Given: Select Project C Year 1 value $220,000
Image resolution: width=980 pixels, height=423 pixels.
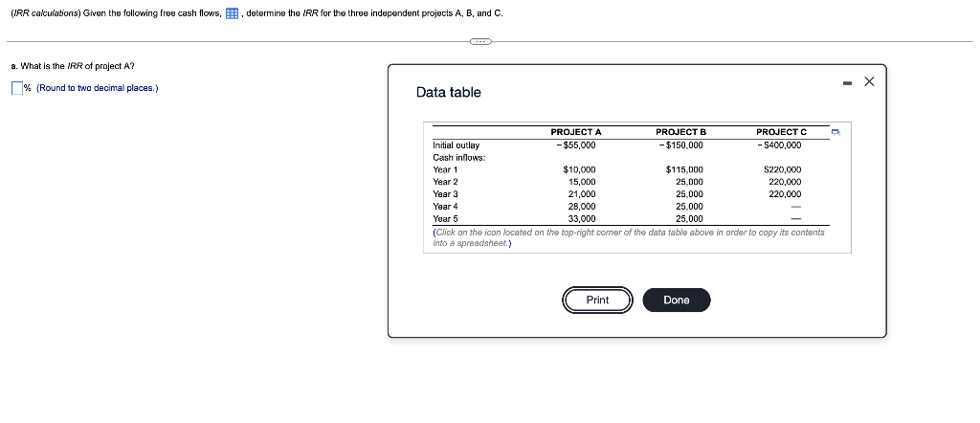Looking at the screenshot, I should (x=783, y=169).
